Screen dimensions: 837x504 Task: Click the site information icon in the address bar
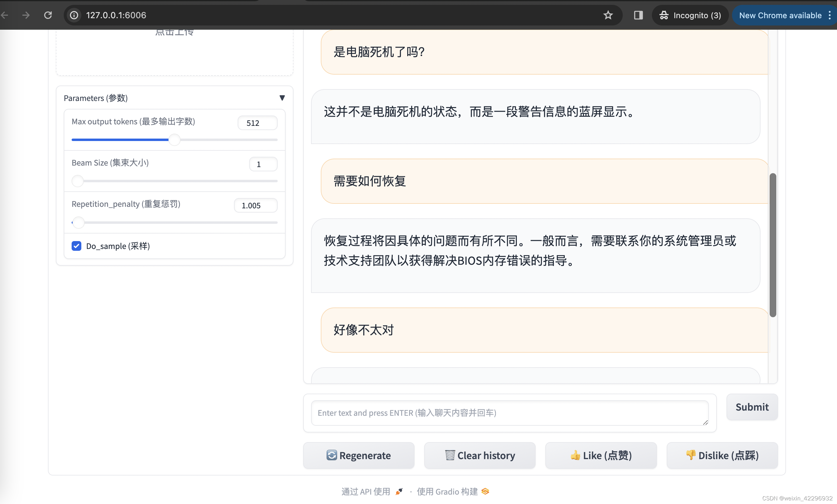click(74, 15)
